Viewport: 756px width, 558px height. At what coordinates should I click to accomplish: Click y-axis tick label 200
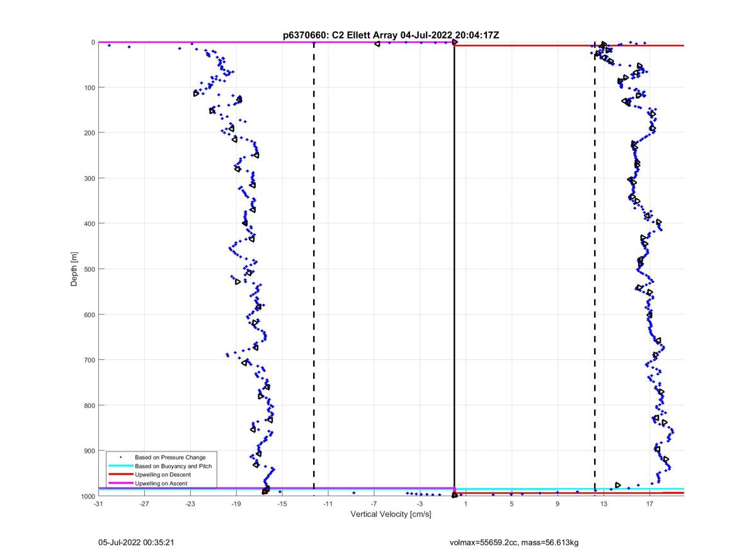(89, 132)
